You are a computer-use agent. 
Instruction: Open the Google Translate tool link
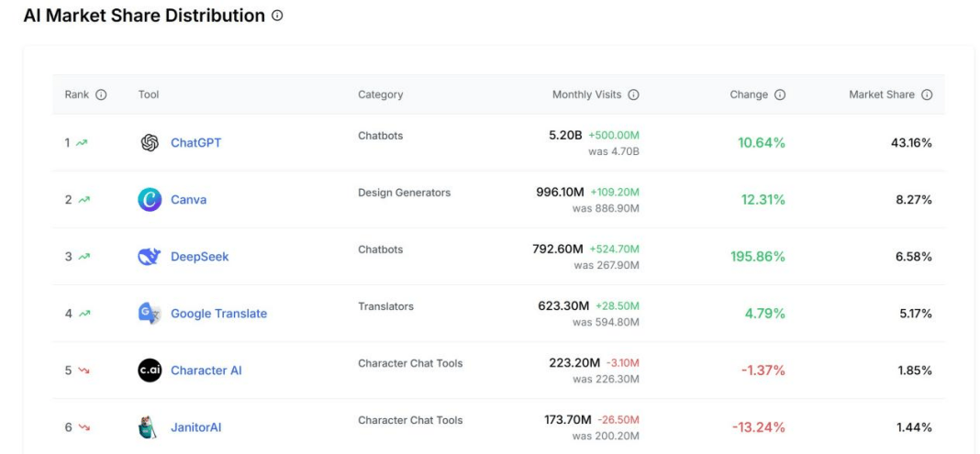(218, 314)
